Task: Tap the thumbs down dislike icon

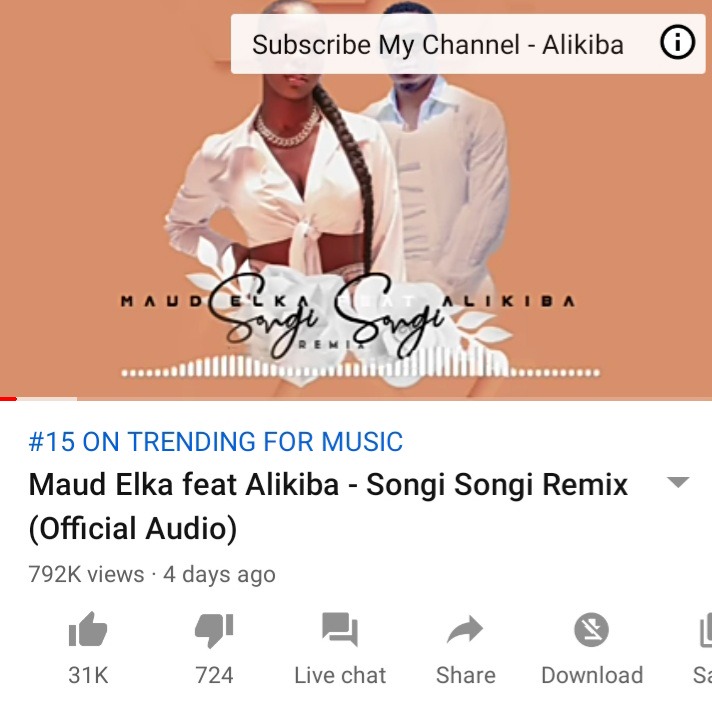Action: (x=214, y=630)
